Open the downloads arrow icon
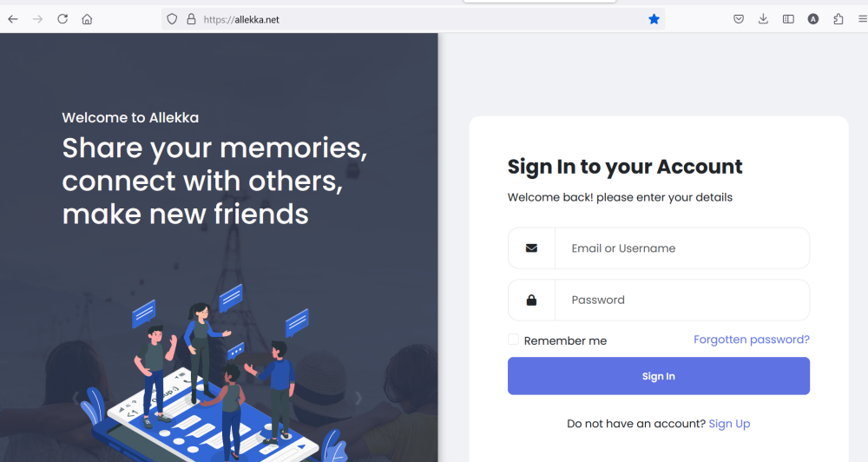The width and height of the screenshot is (868, 462). (x=763, y=19)
